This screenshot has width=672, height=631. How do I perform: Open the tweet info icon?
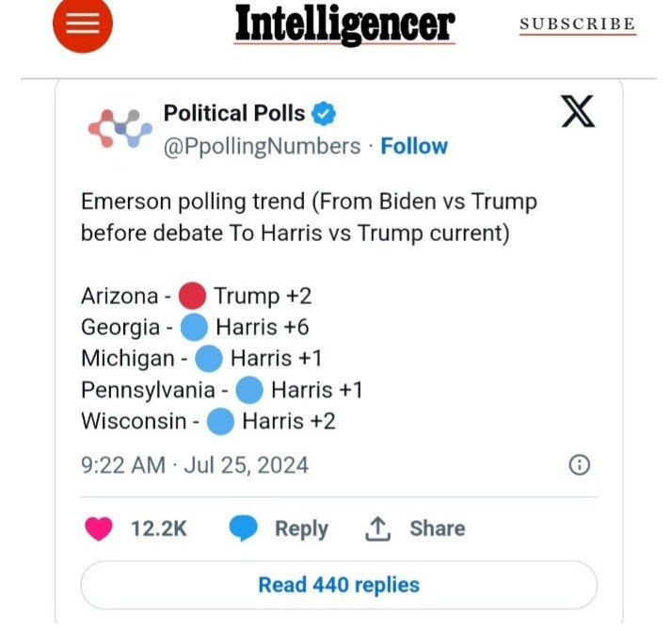[580, 464]
